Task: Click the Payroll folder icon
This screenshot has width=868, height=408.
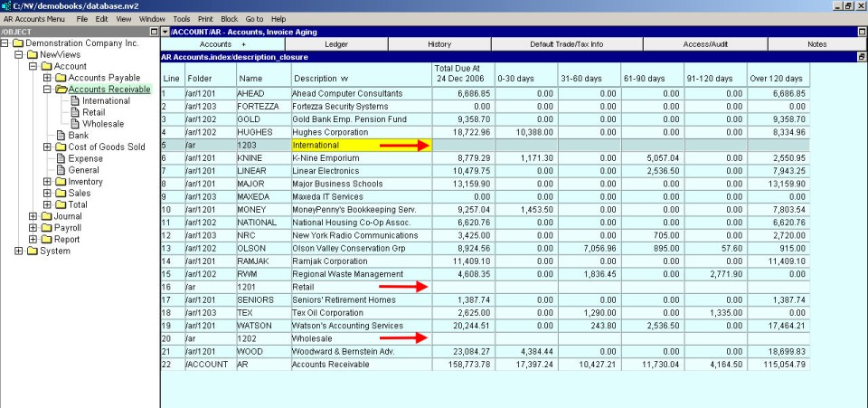Action: pyautogui.click(x=45, y=228)
